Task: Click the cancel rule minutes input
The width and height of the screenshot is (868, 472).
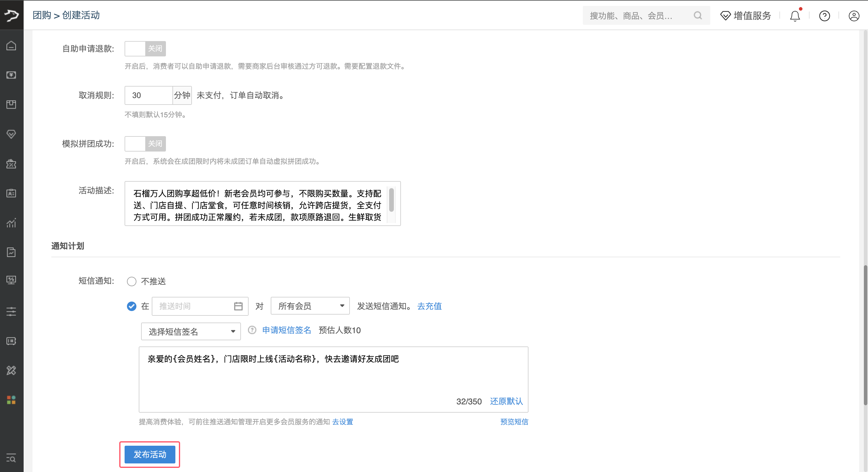Action: coord(149,95)
